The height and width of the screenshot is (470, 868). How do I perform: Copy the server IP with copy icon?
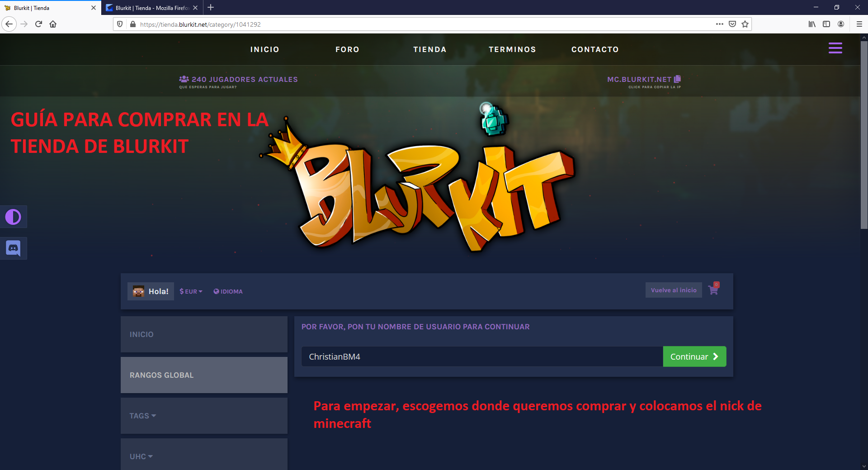(677, 79)
